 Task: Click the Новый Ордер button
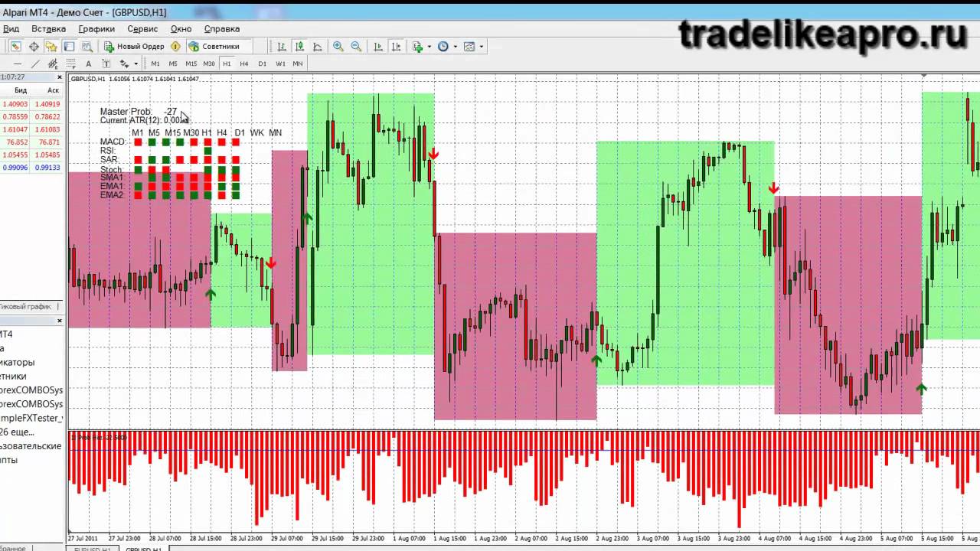point(135,47)
